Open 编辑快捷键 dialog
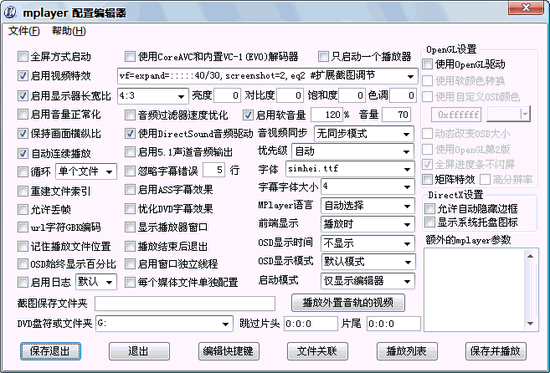The image size is (550, 373). tap(229, 351)
